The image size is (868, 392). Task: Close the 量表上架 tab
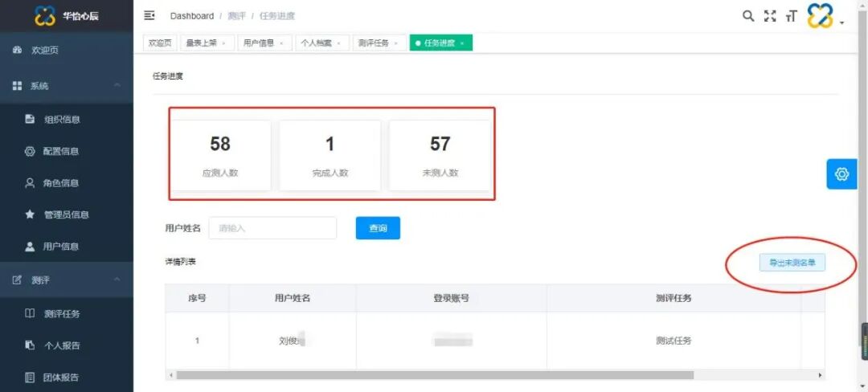[x=223, y=43]
